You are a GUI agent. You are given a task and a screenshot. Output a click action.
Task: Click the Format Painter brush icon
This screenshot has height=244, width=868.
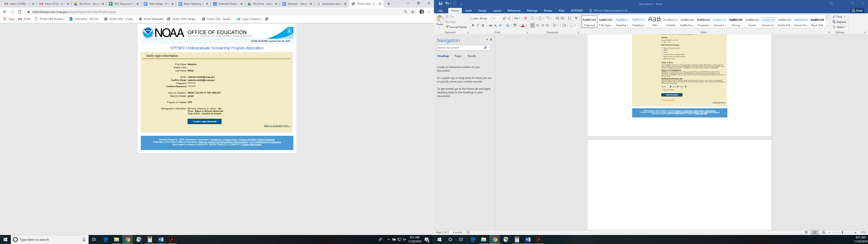(x=447, y=27)
